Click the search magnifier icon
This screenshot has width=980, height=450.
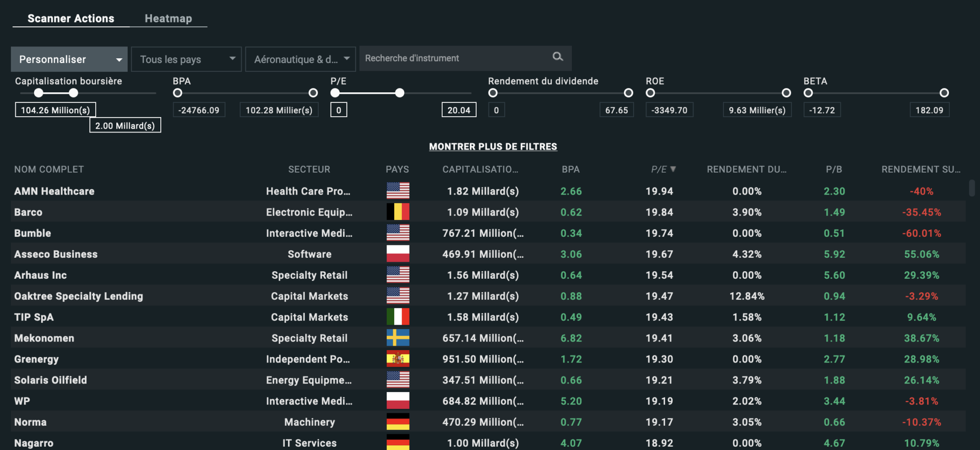pos(557,57)
